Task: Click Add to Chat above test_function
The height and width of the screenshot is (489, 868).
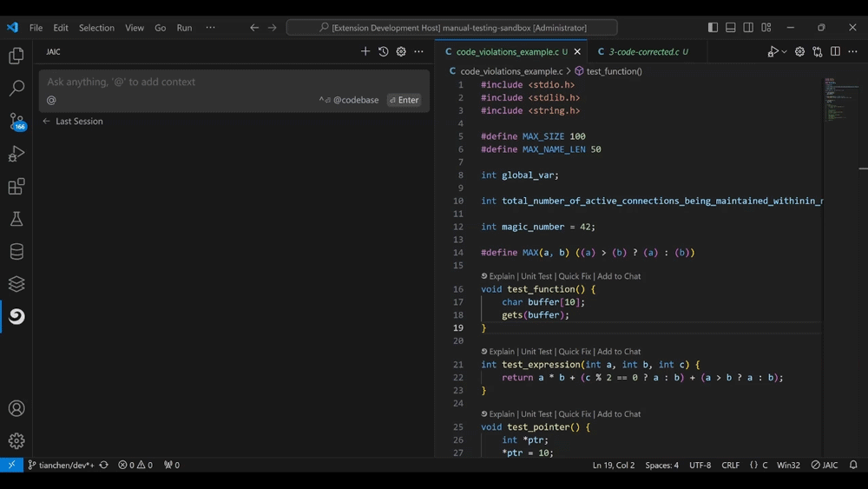Action: pyautogui.click(x=619, y=276)
